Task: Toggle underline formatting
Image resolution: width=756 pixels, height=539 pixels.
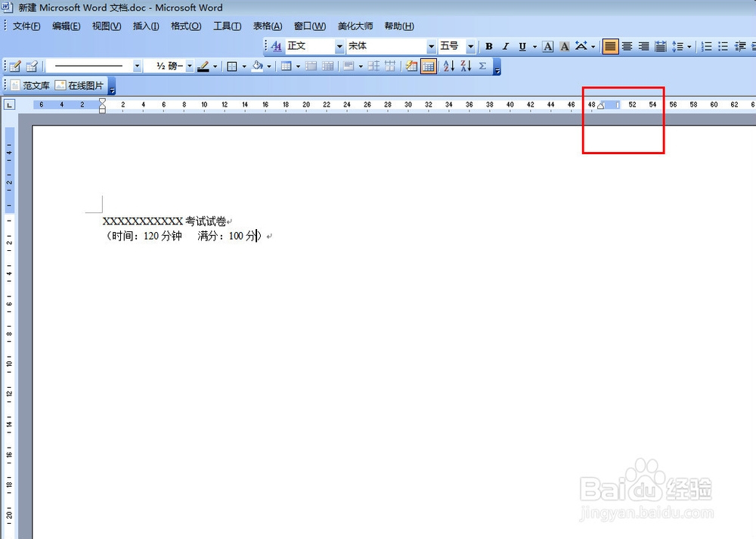Action: 522,46
